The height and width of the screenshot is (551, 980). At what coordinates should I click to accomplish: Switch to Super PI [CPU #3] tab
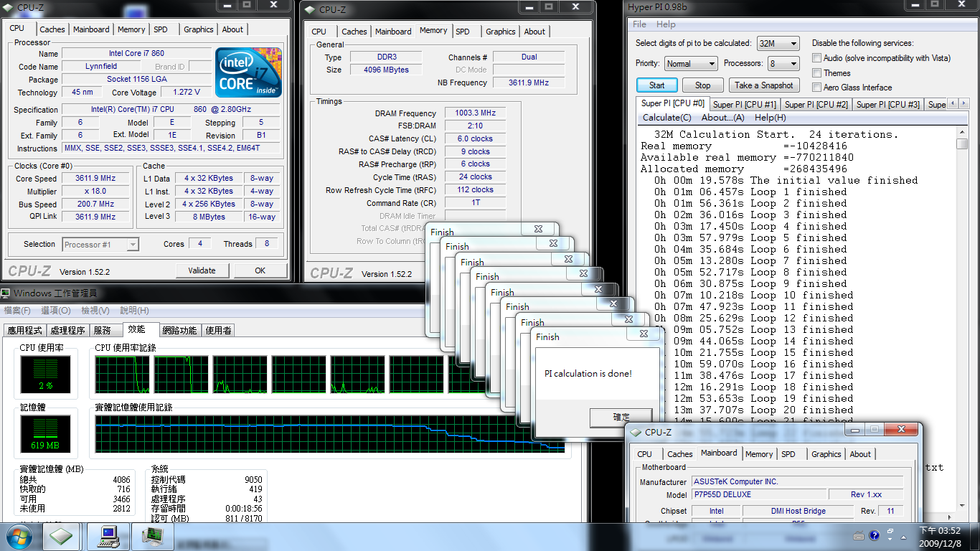point(888,105)
